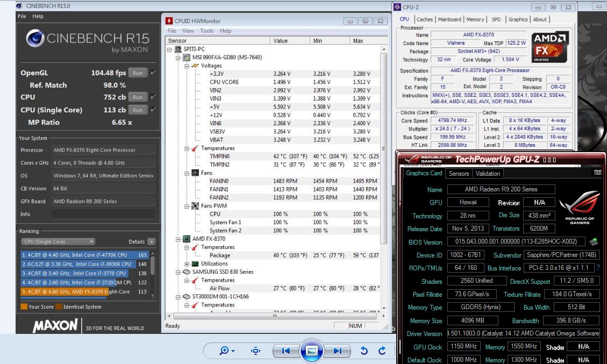This screenshot has height=364, width=607.
Task: Open the File menu in Cinebench
Action: pyautogui.click(x=22, y=16)
